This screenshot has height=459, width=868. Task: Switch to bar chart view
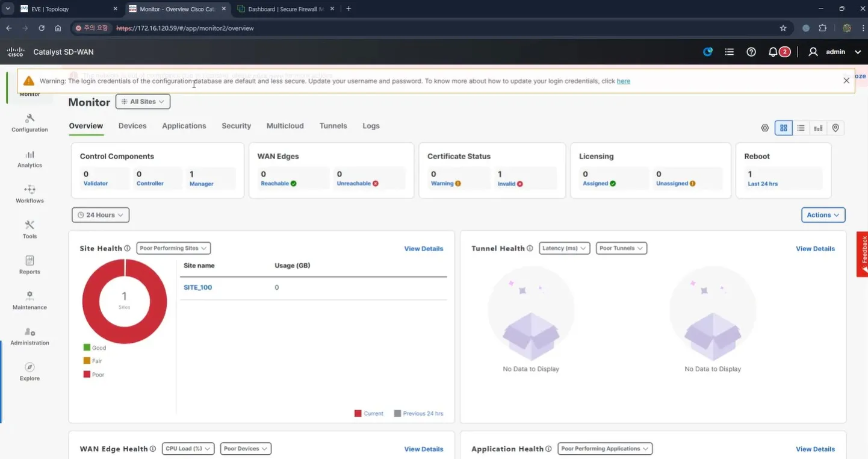tap(819, 128)
